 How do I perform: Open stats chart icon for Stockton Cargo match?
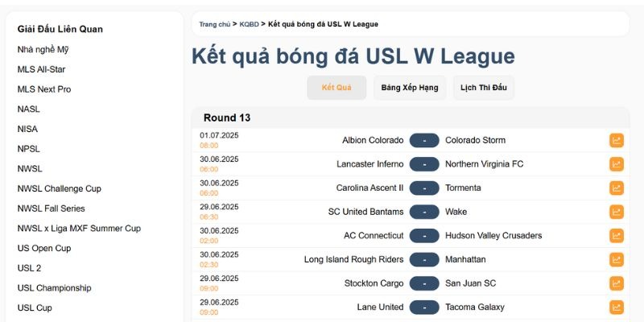tap(617, 283)
